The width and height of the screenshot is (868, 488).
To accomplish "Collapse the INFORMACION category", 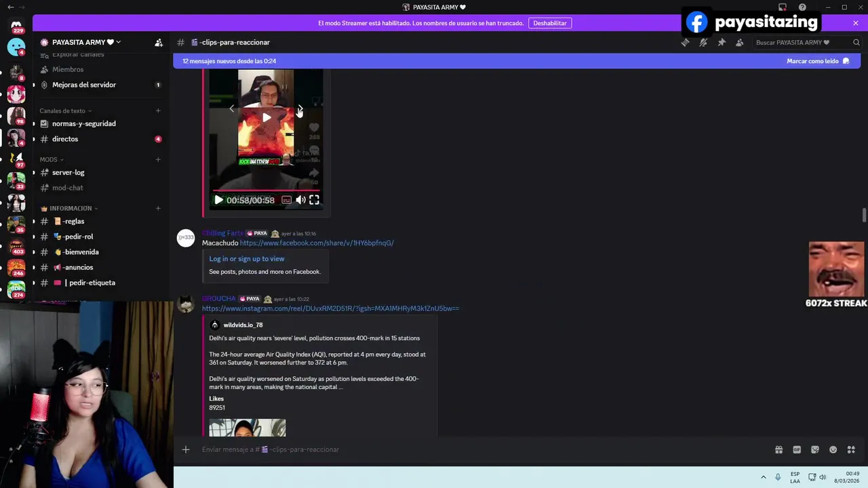I will 70,208.
